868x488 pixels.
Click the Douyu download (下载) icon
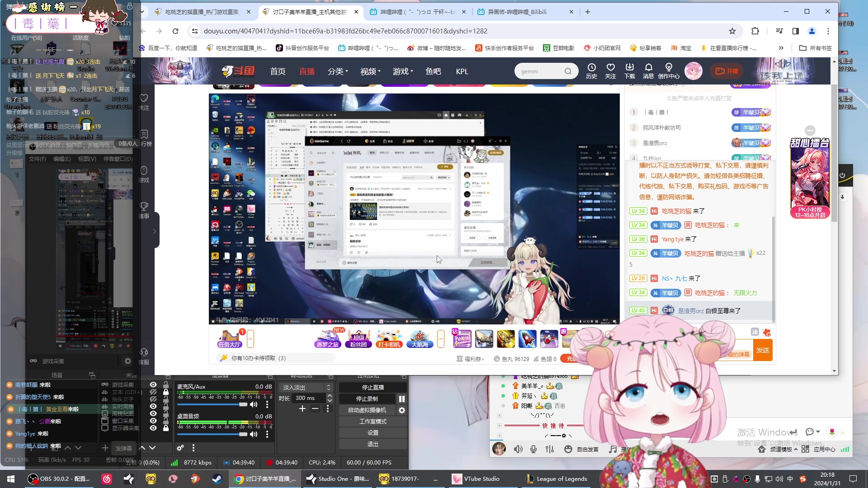629,71
